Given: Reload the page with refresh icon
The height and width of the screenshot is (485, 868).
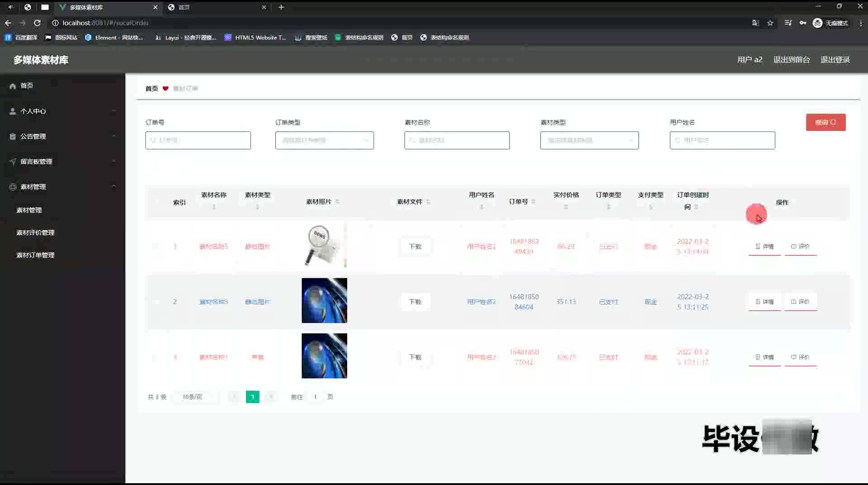Looking at the screenshot, I should coord(37,23).
